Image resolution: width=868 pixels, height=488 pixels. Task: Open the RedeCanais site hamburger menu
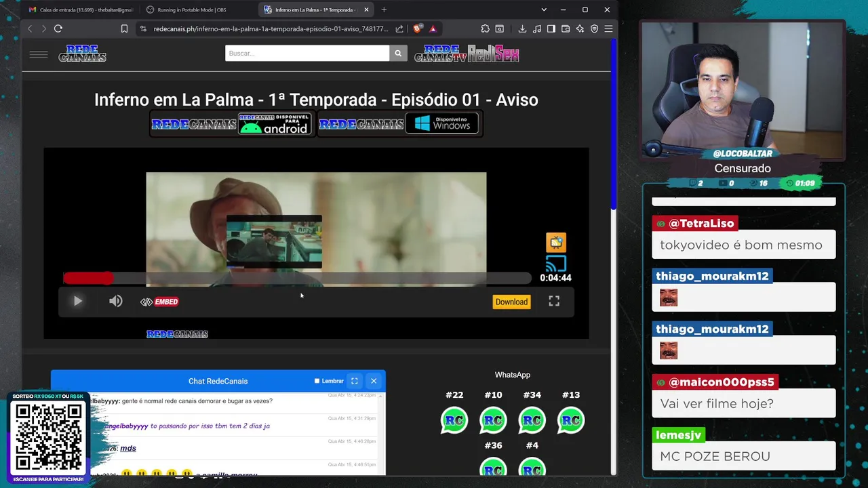39,54
